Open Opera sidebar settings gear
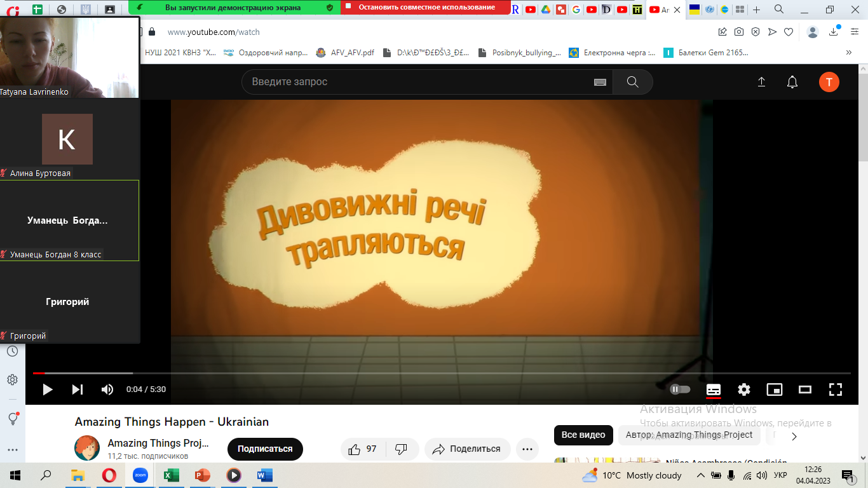868x488 pixels. 12,379
